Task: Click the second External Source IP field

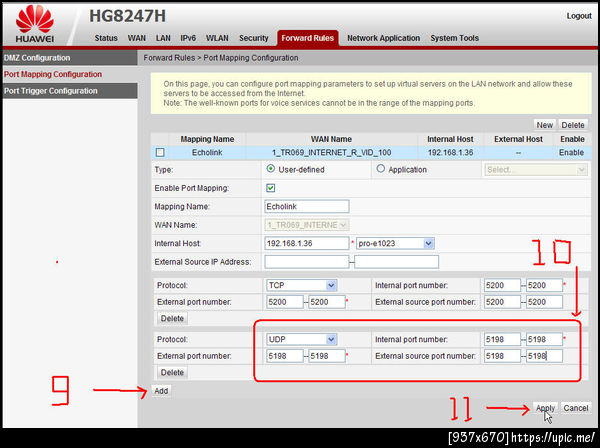Action: pyautogui.click(x=396, y=262)
